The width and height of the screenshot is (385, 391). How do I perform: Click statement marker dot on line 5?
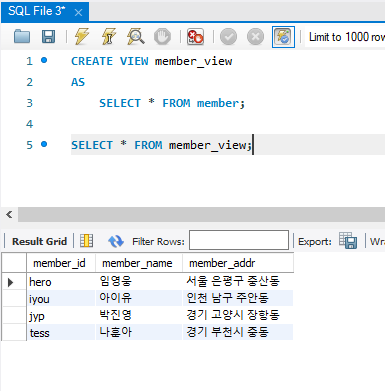(x=44, y=144)
